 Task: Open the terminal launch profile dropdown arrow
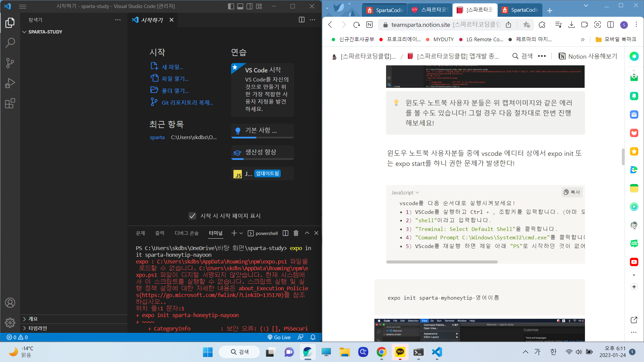click(241, 233)
